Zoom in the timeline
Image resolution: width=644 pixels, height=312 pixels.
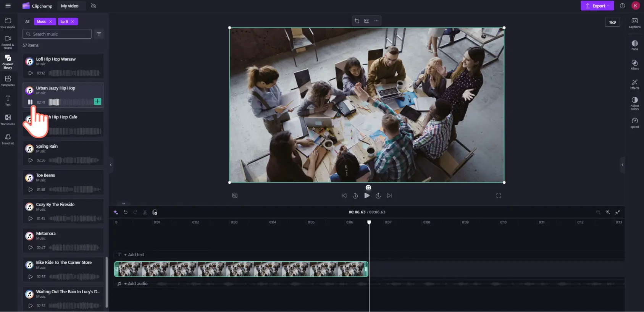(608, 212)
